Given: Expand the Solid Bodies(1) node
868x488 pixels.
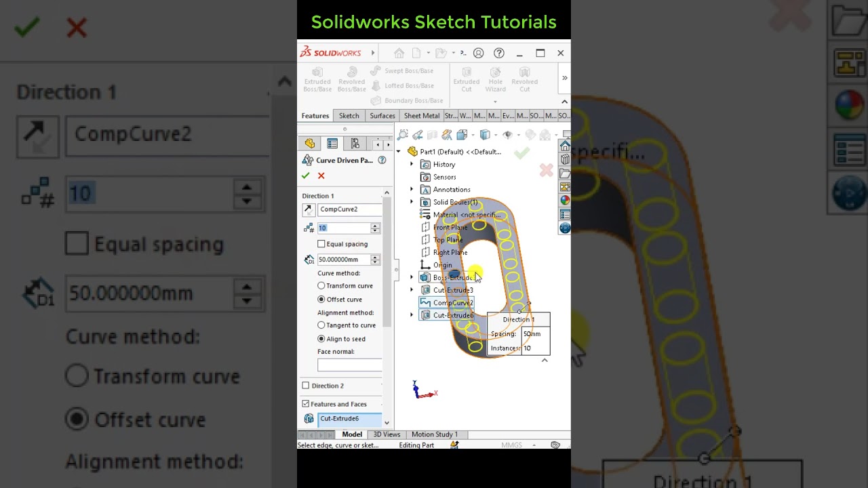Looking at the screenshot, I should coord(412,202).
